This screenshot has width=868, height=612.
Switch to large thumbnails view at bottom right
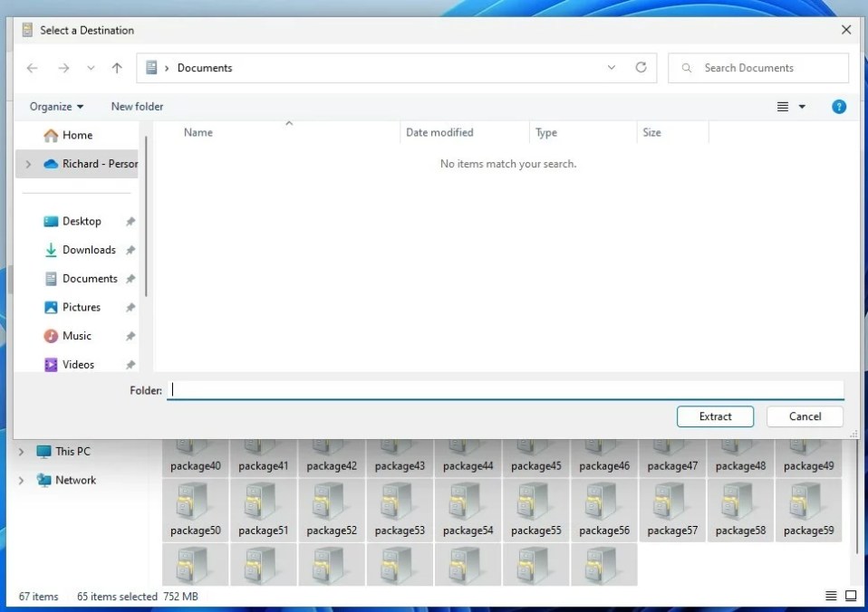[x=850, y=597]
